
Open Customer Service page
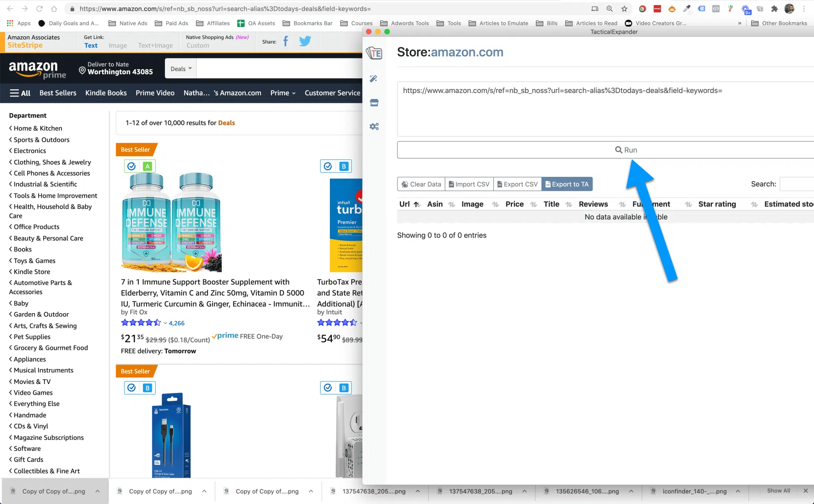[x=332, y=93]
